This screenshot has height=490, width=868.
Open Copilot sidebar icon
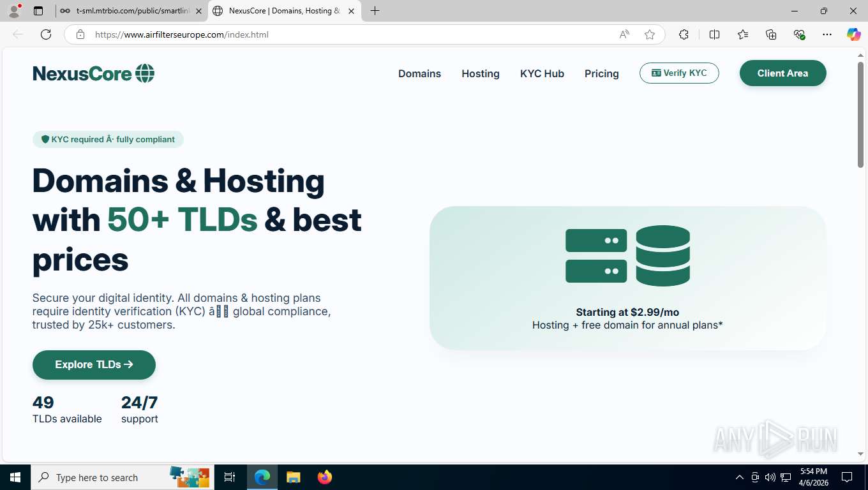854,34
